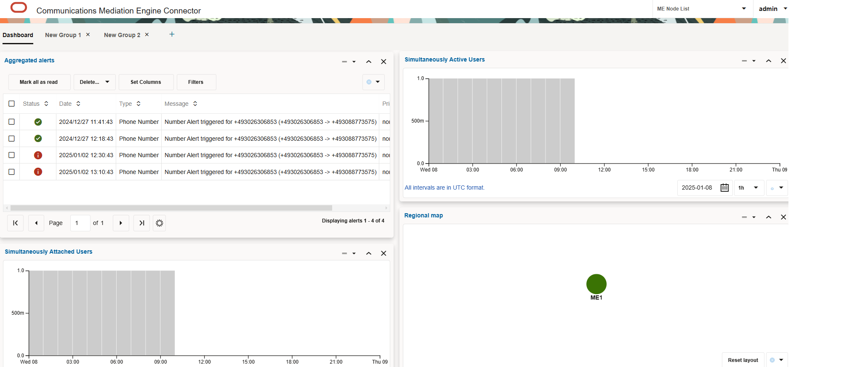Click message of the 2025/01/02 13:10:43 alert

click(x=270, y=172)
